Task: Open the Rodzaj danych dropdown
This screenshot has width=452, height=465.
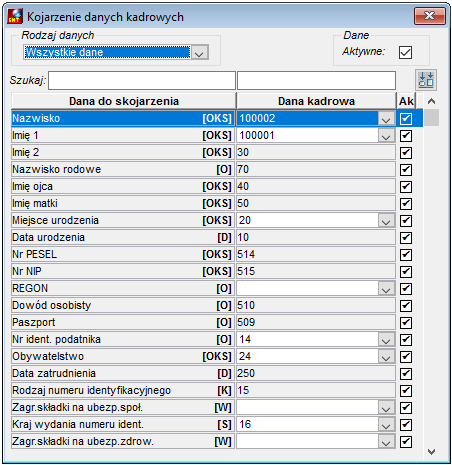Action: [x=200, y=52]
